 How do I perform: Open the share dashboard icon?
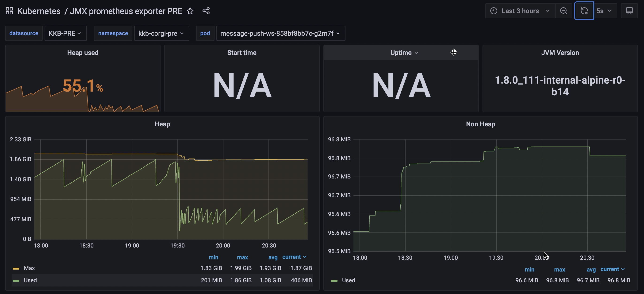(x=206, y=11)
